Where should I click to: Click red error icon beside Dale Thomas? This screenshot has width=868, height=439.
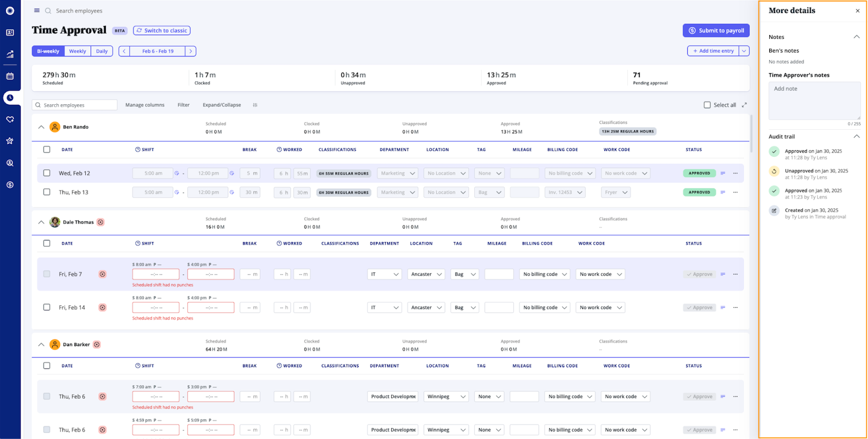[x=100, y=222]
